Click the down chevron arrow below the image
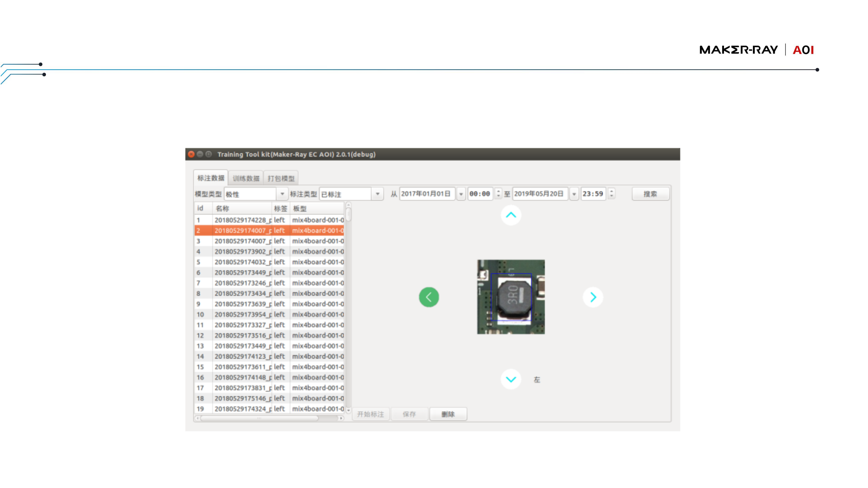This screenshot has width=868, height=488. pos(511,380)
